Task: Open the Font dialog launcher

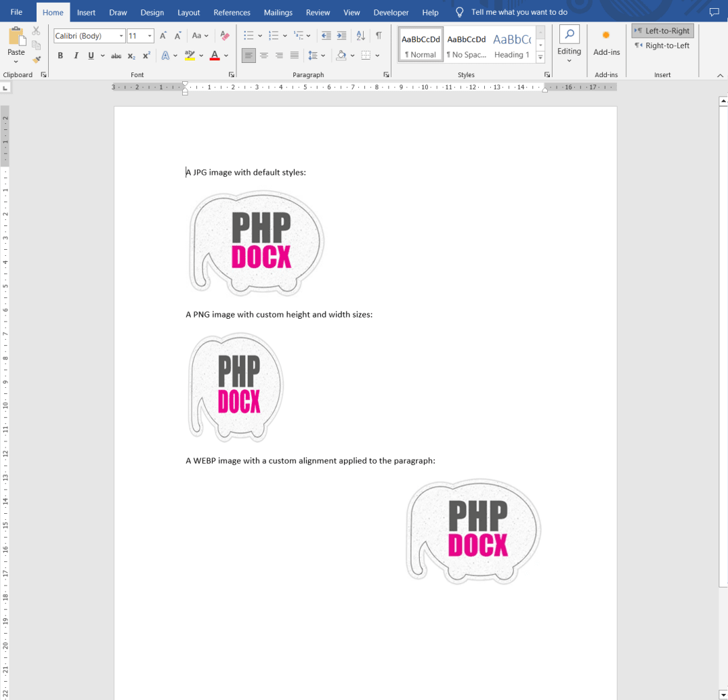Action: pyautogui.click(x=231, y=74)
